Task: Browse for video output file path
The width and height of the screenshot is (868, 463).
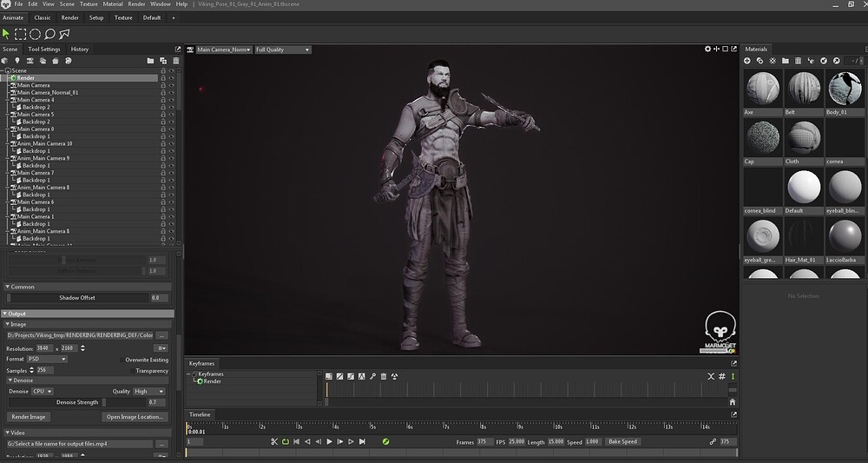Action: click(161, 444)
